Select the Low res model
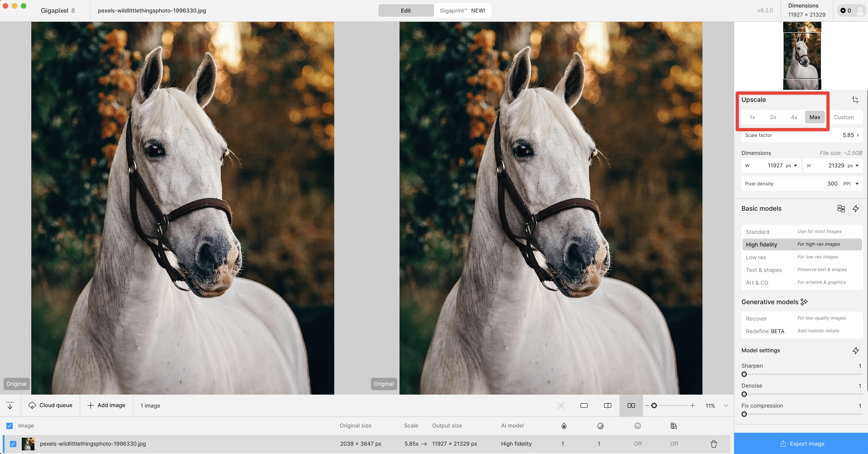Image resolution: width=868 pixels, height=454 pixels. click(756, 257)
